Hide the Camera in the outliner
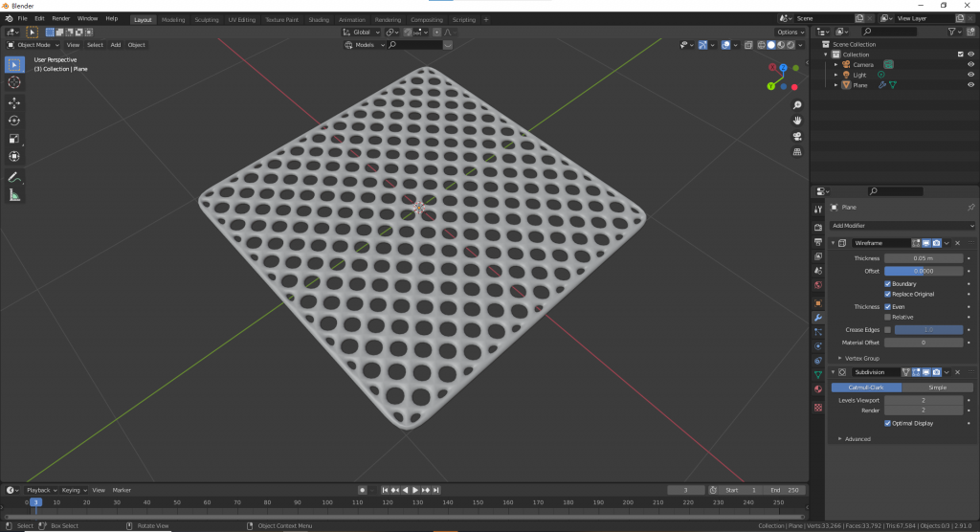The height and width of the screenshot is (532, 980). pyautogui.click(x=970, y=64)
